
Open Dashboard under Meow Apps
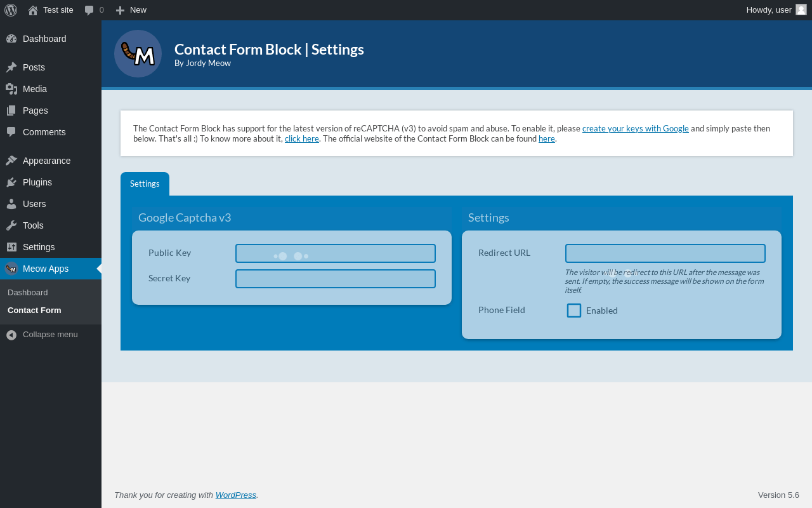tap(28, 293)
